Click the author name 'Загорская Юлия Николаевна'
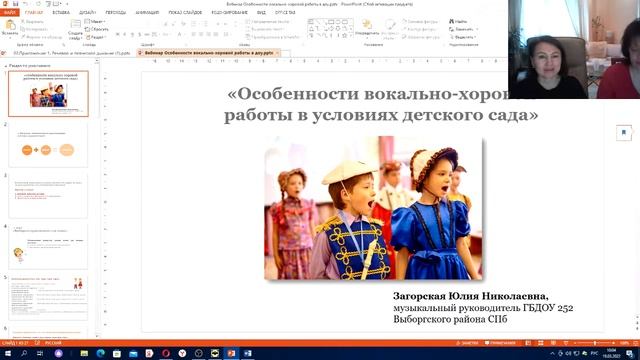The image size is (640, 360). tap(471, 296)
